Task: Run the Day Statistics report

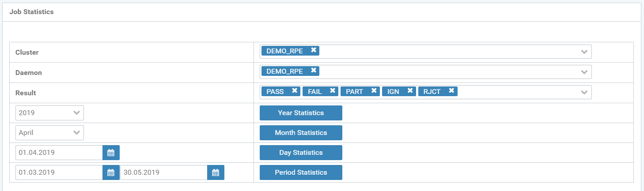Action: pyautogui.click(x=301, y=153)
